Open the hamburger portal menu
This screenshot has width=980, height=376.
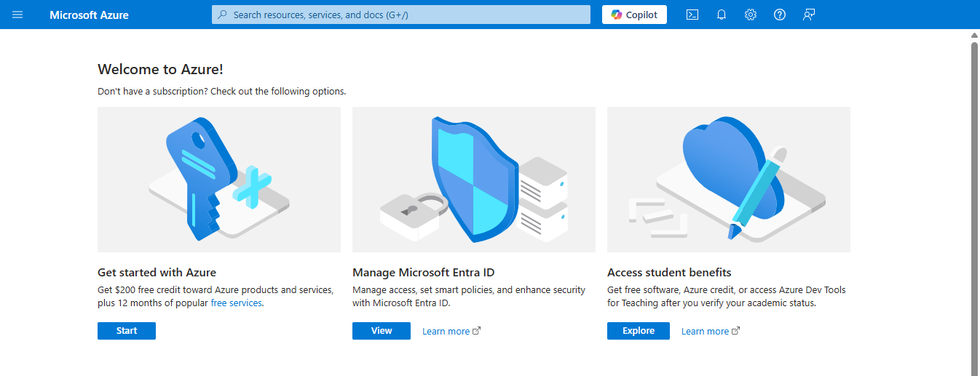pos(17,15)
